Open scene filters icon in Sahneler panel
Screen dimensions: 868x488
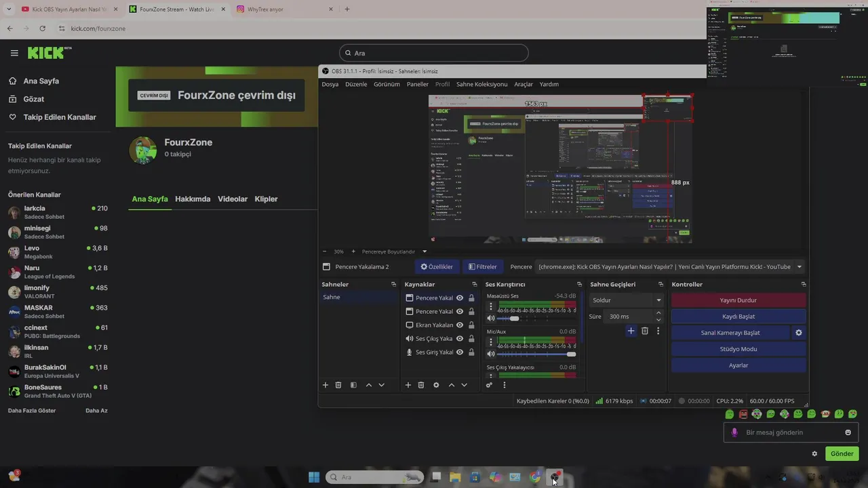(353, 385)
